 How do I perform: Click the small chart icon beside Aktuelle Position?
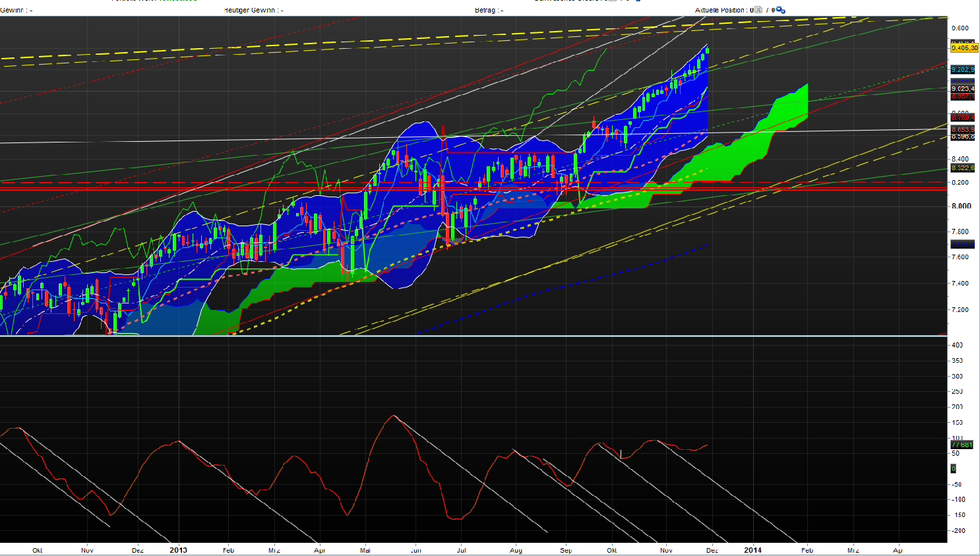pyautogui.click(x=758, y=9)
